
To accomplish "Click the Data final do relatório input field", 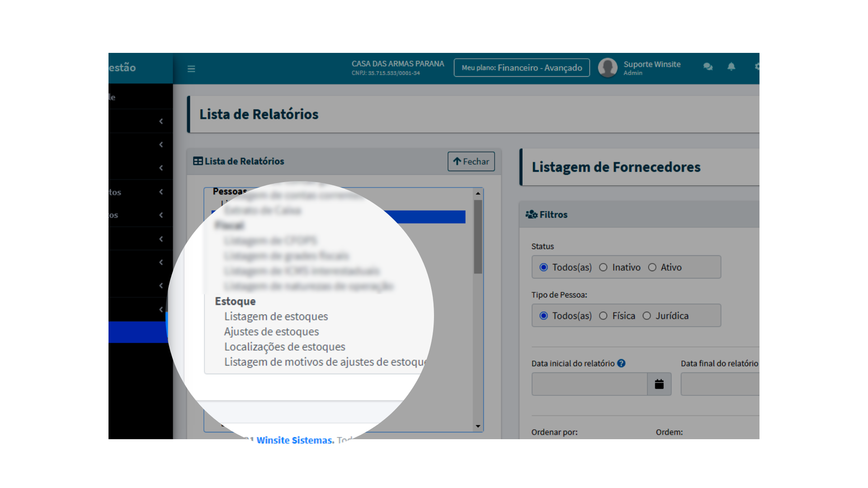I will point(720,384).
